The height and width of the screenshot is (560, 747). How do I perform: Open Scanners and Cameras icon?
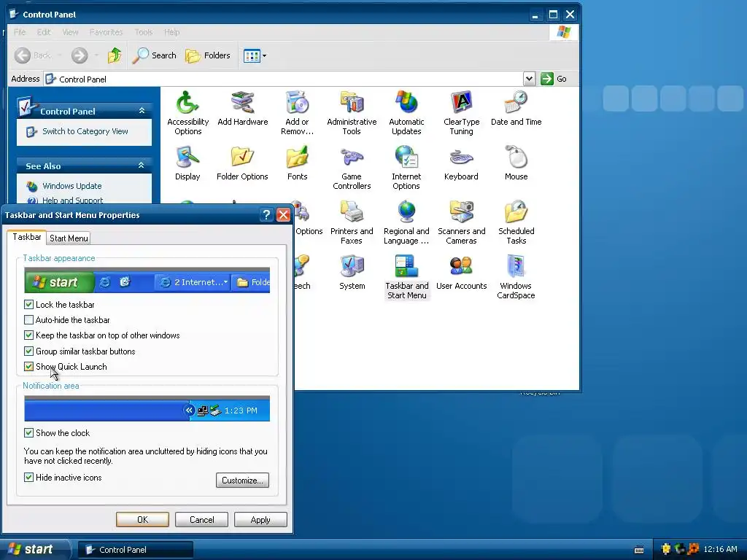tap(461, 223)
